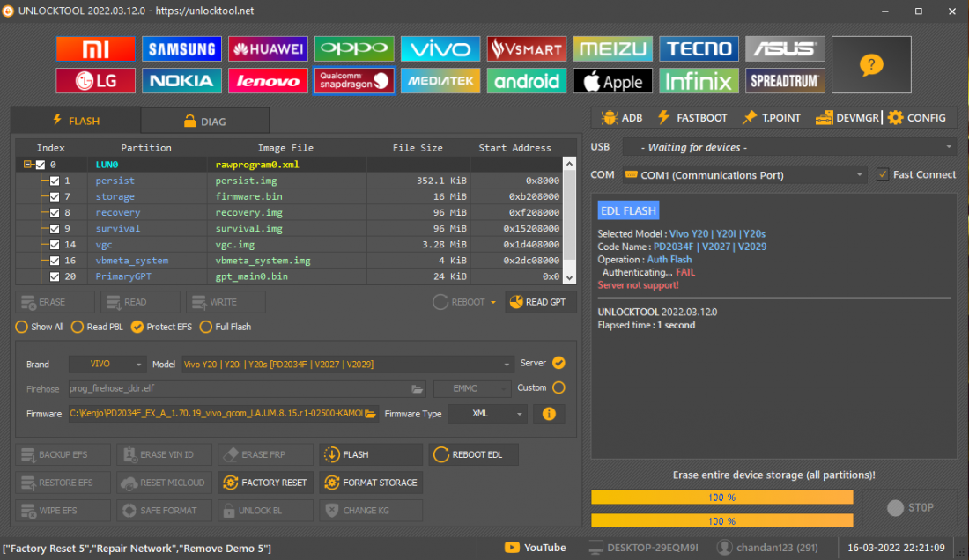Viewport: 969px width, 560px height.
Task: Select the Android tile
Action: (x=527, y=81)
